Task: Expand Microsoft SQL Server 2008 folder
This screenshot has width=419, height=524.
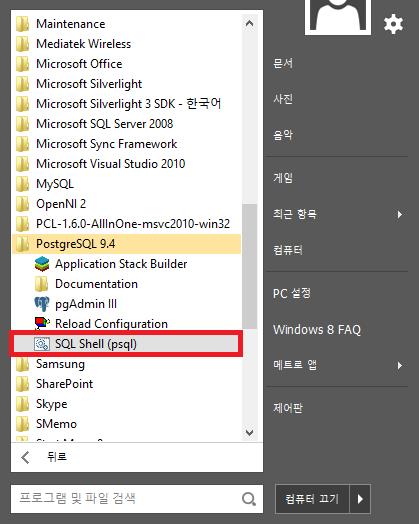Action: [x=127, y=124]
